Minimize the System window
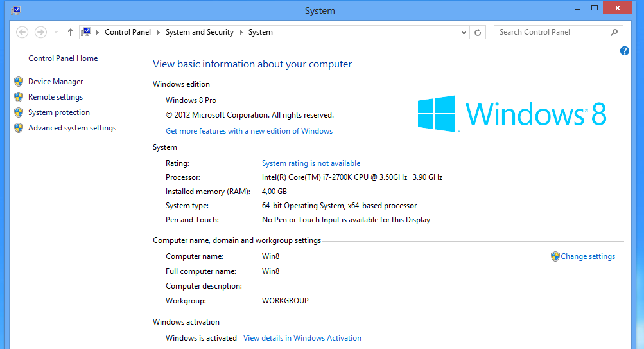 point(577,8)
